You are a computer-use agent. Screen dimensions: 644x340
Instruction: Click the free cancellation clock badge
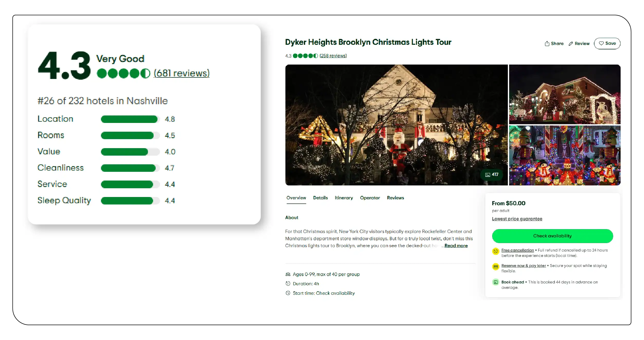click(496, 252)
